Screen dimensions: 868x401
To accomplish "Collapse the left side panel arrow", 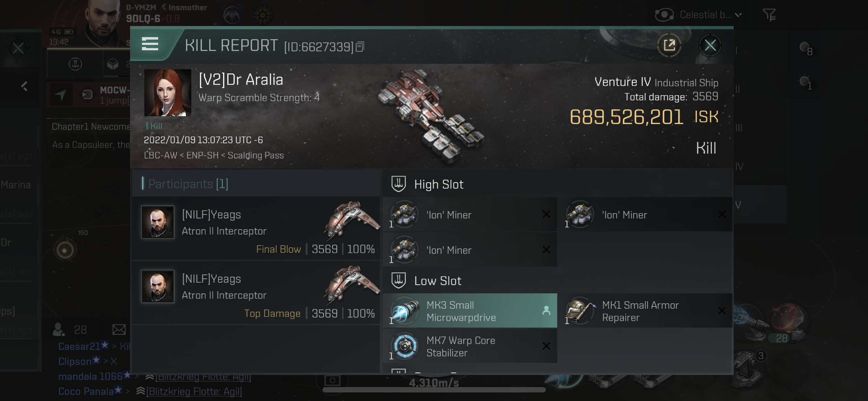I will tap(24, 86).
